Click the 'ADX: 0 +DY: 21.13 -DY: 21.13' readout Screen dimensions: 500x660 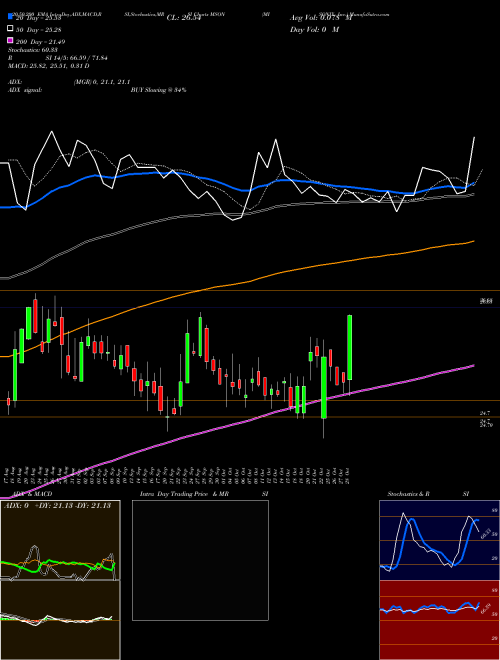(x=58, y=506)
